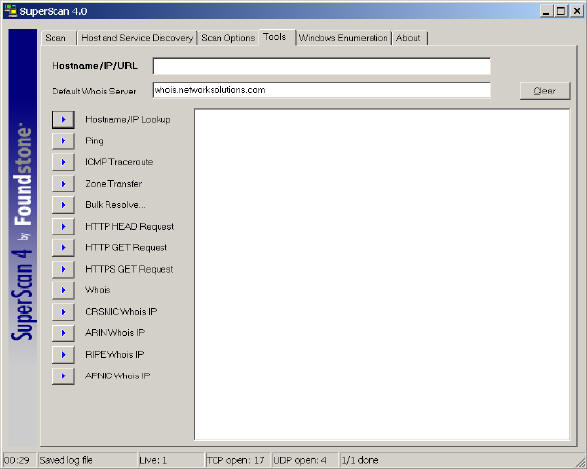Start the Ping tool arrow button
This screenshot has width=587, height=469.
pos(63,141)
